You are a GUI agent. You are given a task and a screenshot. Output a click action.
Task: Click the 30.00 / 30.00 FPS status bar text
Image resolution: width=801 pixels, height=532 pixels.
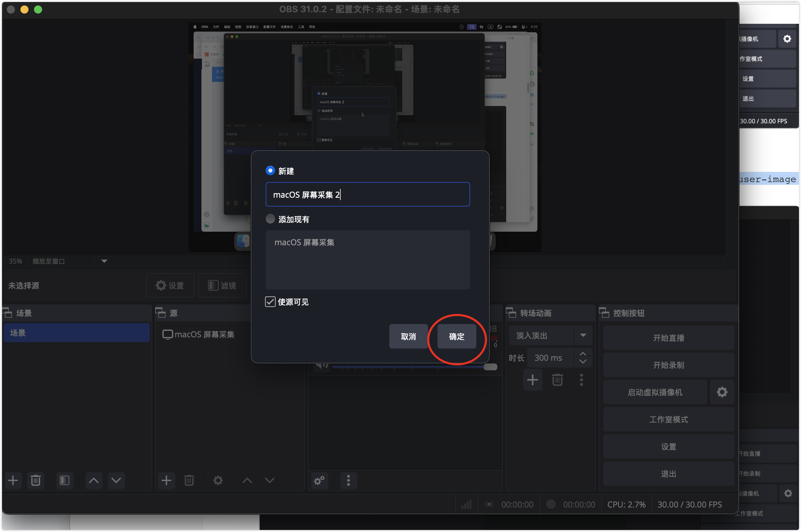(x=690, y=504)
